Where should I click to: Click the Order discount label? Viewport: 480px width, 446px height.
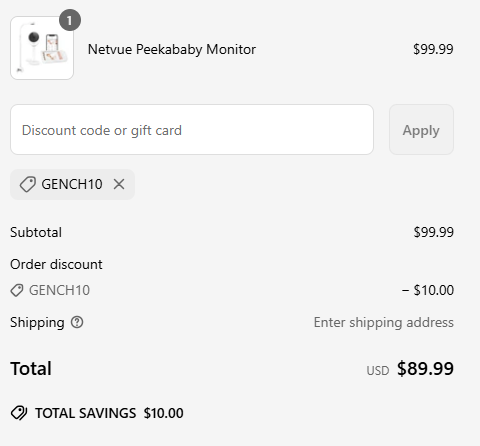point(56,264)
